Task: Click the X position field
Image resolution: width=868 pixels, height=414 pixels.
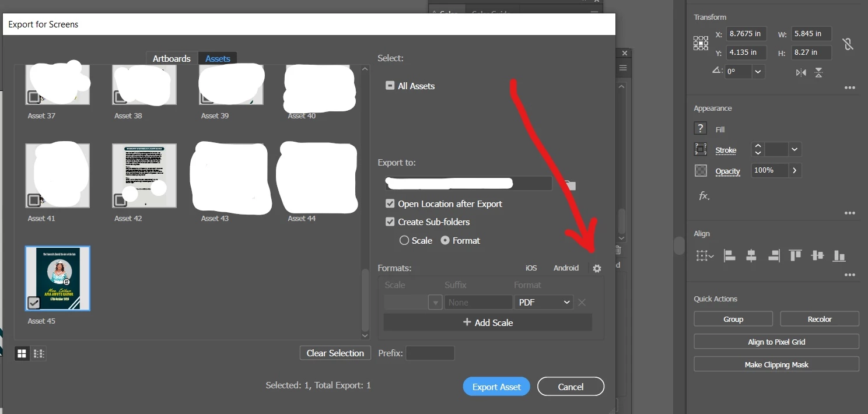Action: click(x=746, y=34)
